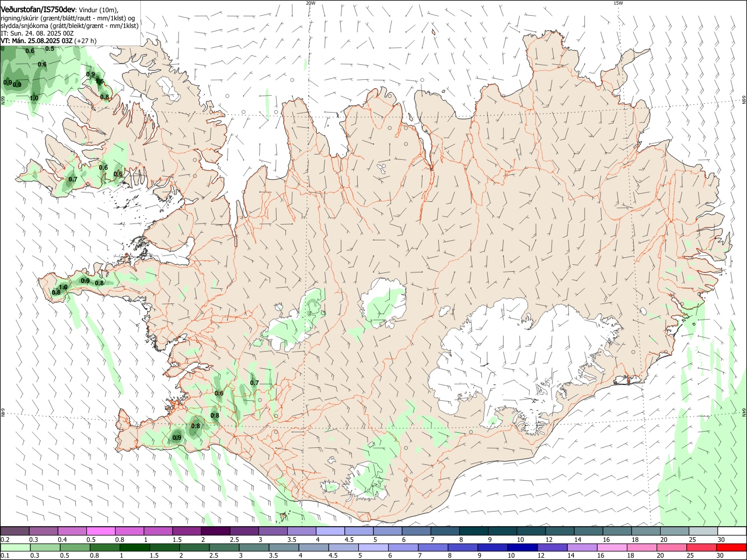Viewport: 747px width, 560px height.
Task: Click the 64N latitude label on right edge
Action: pos(744,412)
